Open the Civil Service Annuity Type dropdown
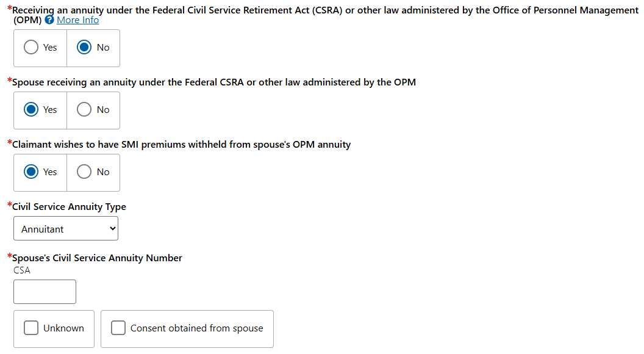Image resolution: width=644 pixels, height=354 pixels. point(65,229)
